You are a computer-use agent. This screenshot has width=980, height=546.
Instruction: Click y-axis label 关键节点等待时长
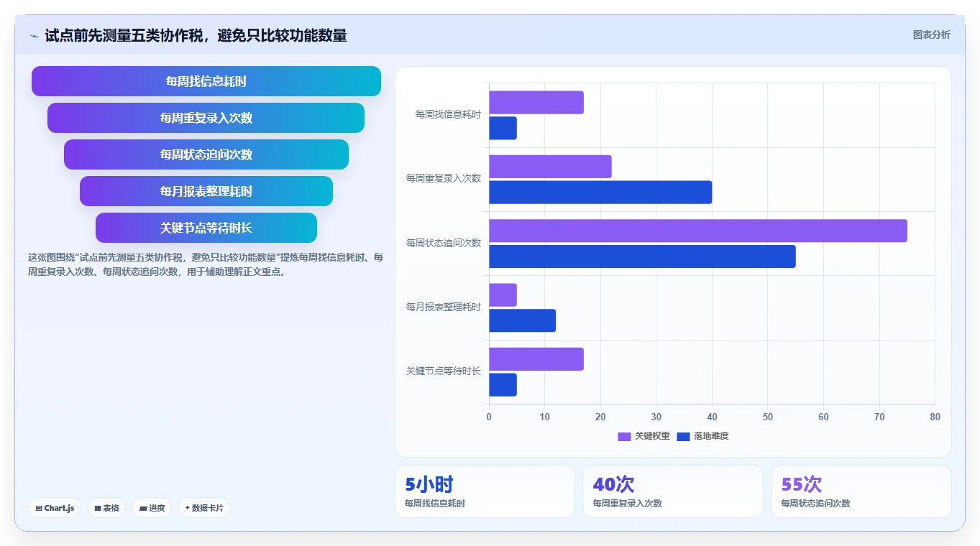(444, 371)
